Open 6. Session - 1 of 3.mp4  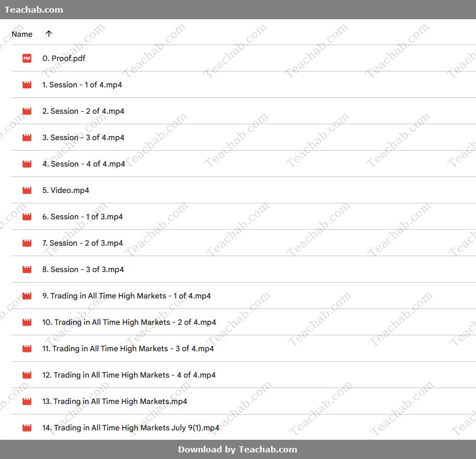coord(82,217)
